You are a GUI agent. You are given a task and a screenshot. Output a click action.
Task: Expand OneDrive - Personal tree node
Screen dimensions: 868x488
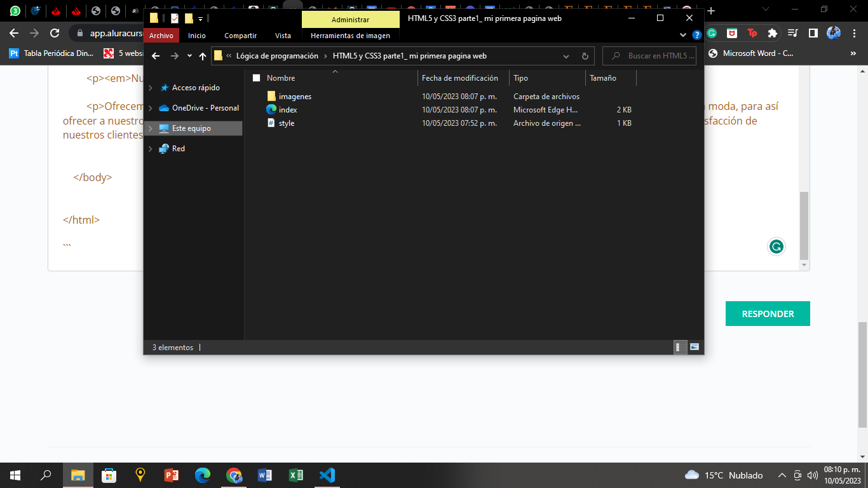coord(151,108)
